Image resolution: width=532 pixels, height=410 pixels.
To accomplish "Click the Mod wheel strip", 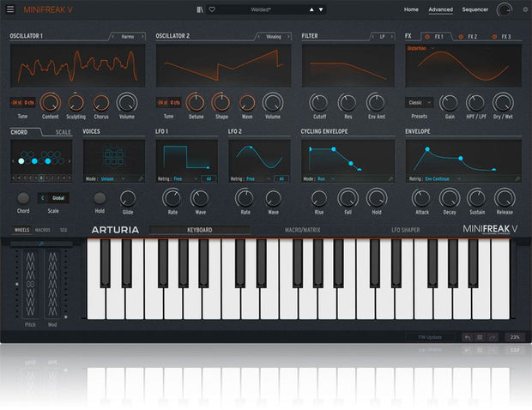I will click(x=52, y=284).
